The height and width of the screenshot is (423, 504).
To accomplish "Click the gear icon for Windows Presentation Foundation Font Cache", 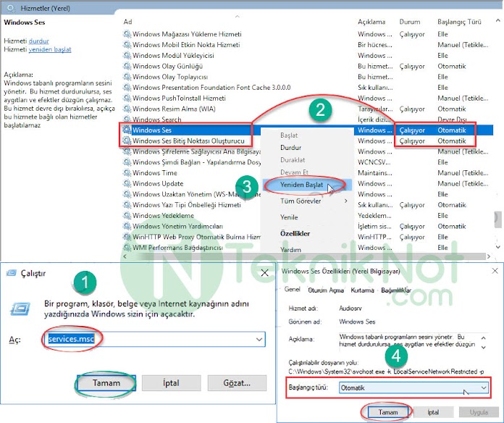I will point(127,87).
